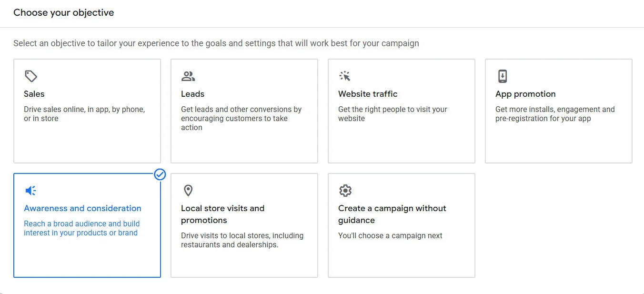Click the Choose your objective heading

click(63, 12)
